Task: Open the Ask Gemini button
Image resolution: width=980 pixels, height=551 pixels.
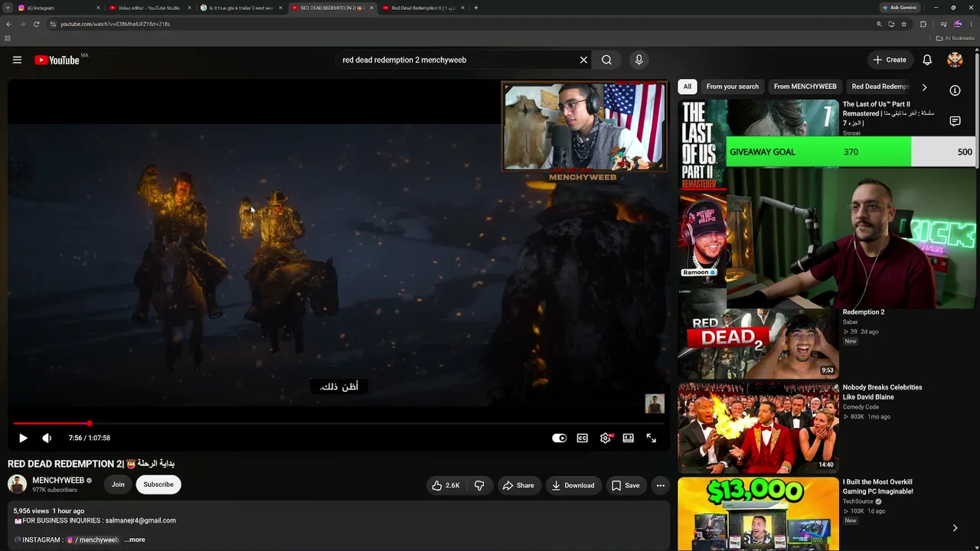Action: [900, 8]
